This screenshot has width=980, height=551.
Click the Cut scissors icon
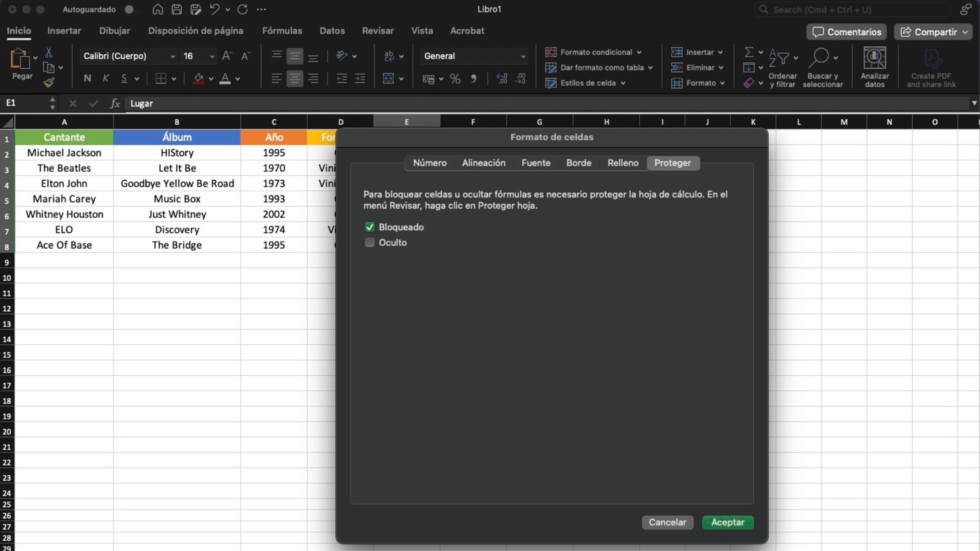[x=48, y=52]
